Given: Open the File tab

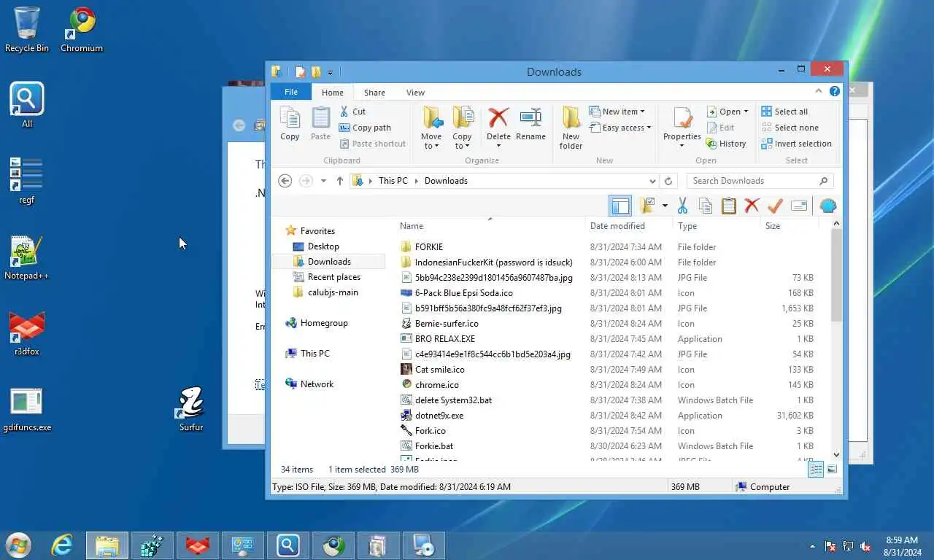Looking at the screenshot, I should tap(291, 92).
